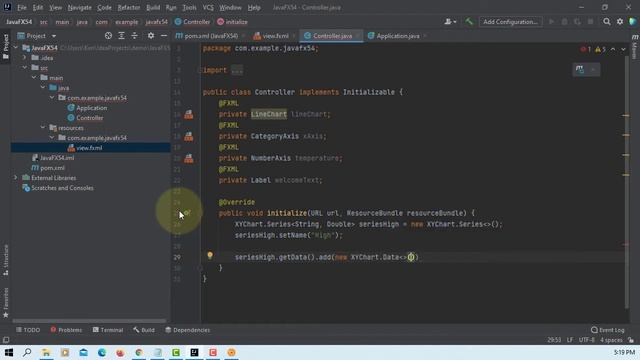Click FXML gutter icon beside xAxis field
The height and width of the screenshot is (360, 640).
click(189, 136)
